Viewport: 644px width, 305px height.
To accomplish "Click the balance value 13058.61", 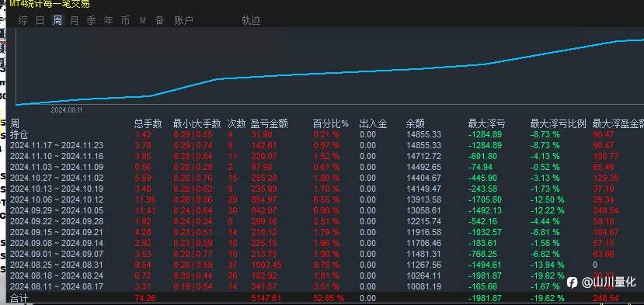I will [423, 210].
